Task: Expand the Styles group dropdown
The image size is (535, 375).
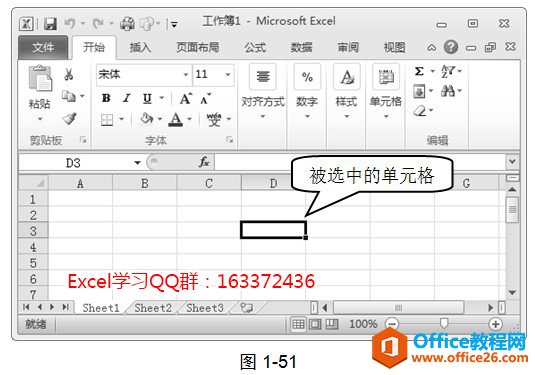Action: [347, 116]
